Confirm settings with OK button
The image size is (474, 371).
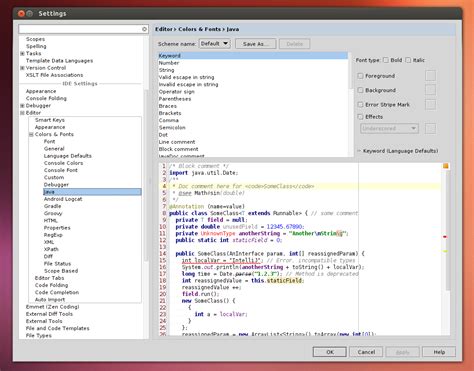pyautogui.click(x=330, y=352)
